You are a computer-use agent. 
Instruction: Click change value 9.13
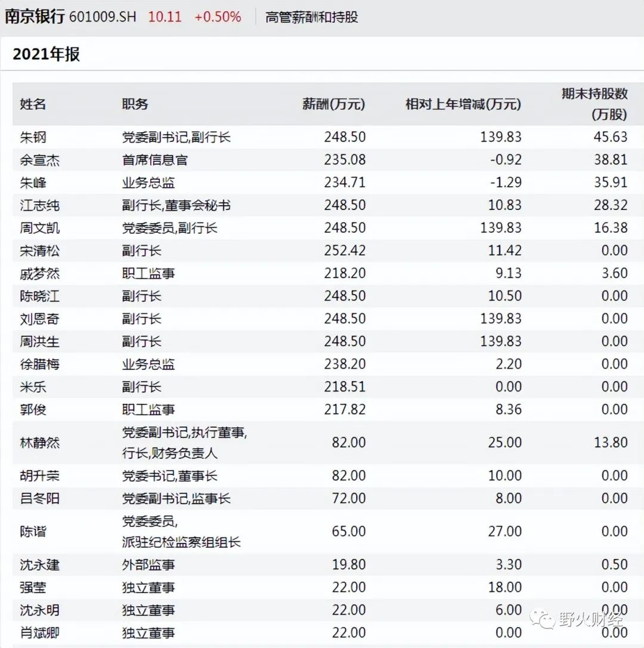point(509,273)
